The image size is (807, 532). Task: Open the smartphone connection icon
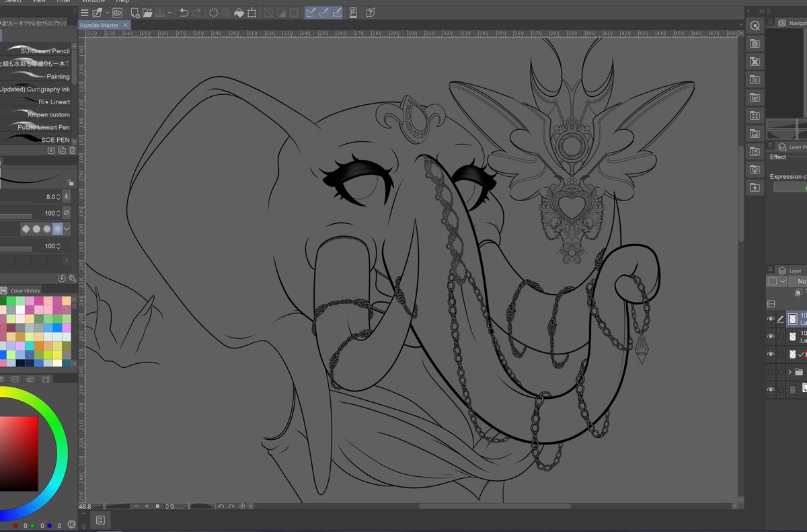(353, 13)
